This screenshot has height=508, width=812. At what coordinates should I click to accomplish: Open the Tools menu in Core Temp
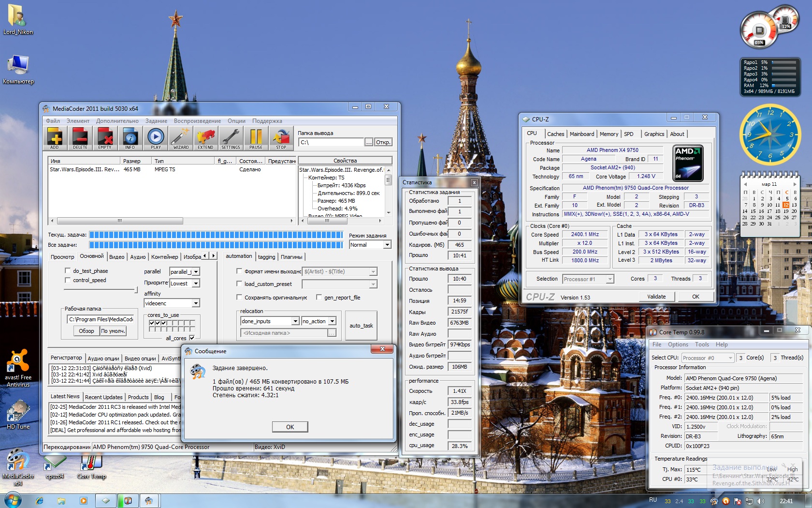pos(702,344)
